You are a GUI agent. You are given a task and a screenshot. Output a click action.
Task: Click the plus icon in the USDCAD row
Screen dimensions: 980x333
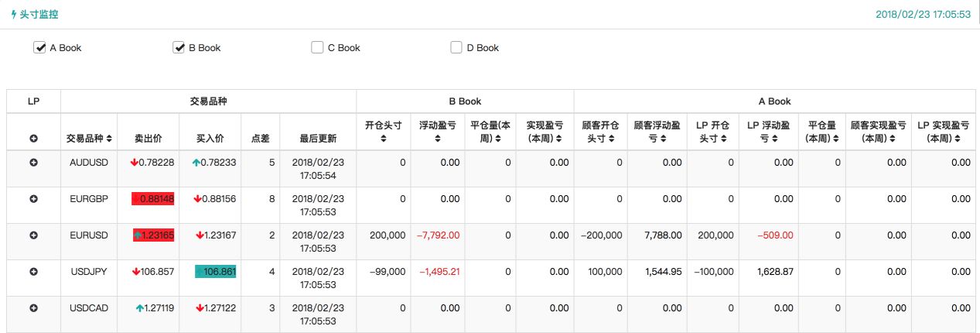tap(33, 308)
